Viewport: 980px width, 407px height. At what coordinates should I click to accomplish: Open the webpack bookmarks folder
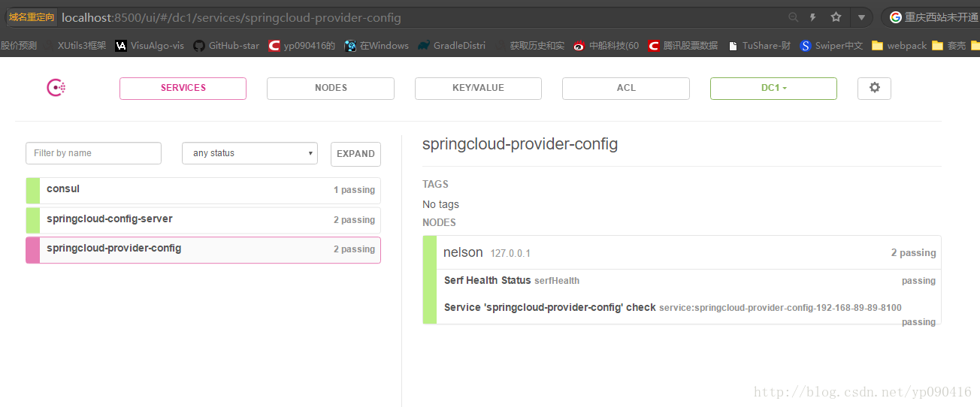[899, 46]
